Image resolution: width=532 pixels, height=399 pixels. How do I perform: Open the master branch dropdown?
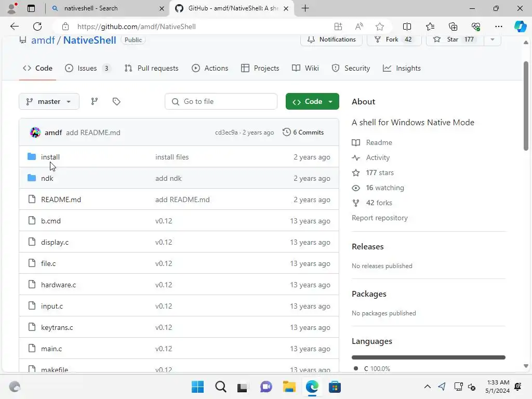point(49,101)
